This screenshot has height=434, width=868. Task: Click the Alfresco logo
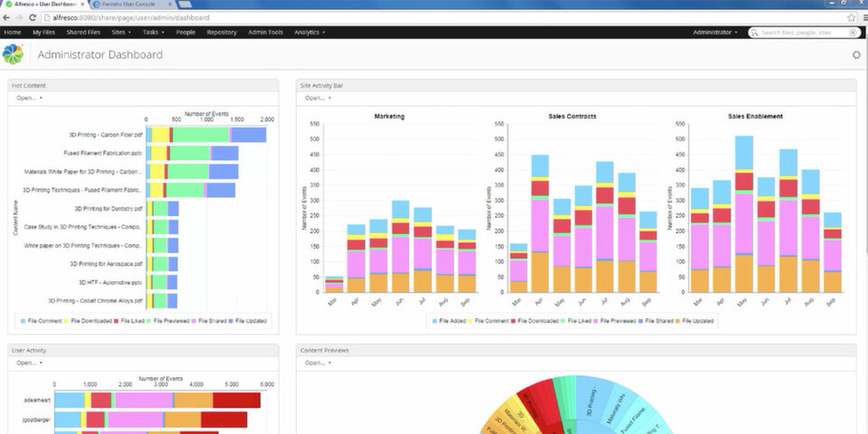pyautogui.click(x=13, y=54)
